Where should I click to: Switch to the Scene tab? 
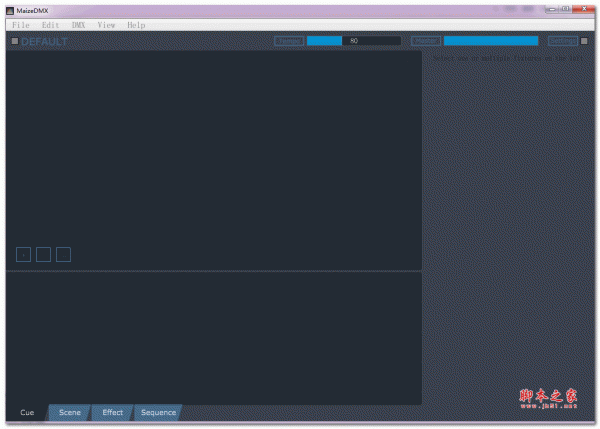(69, 412)
